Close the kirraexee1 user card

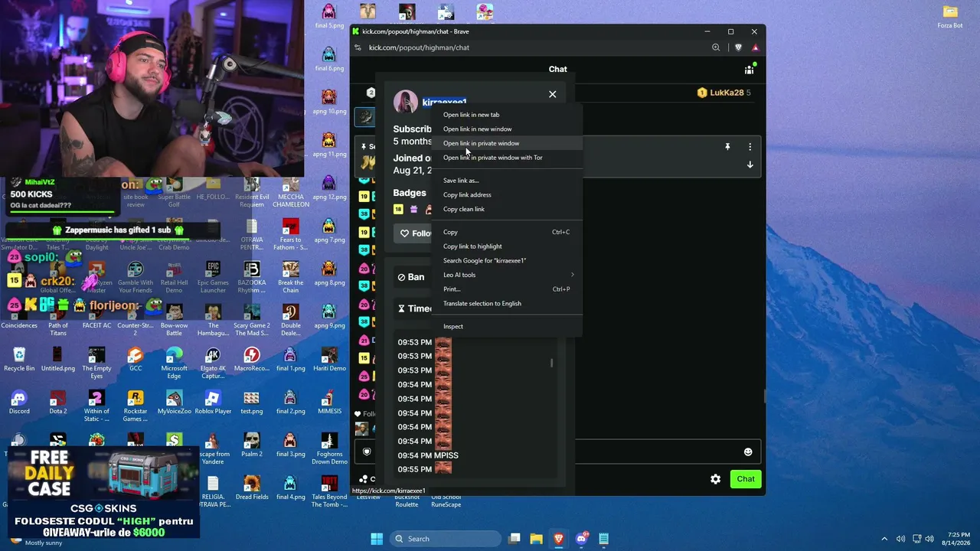point(552,94)
